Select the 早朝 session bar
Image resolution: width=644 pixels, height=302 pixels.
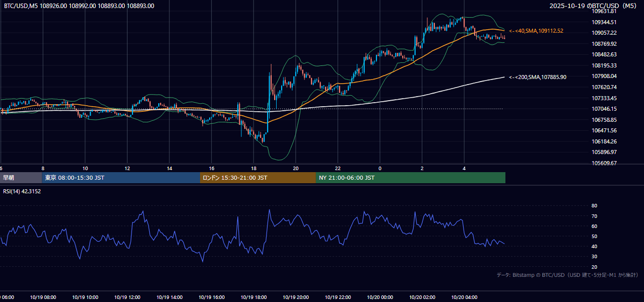[21, 178]
